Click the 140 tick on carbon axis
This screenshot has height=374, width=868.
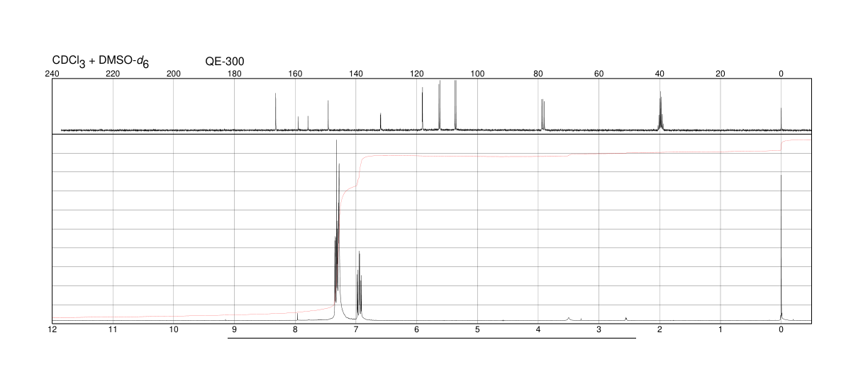356,74
